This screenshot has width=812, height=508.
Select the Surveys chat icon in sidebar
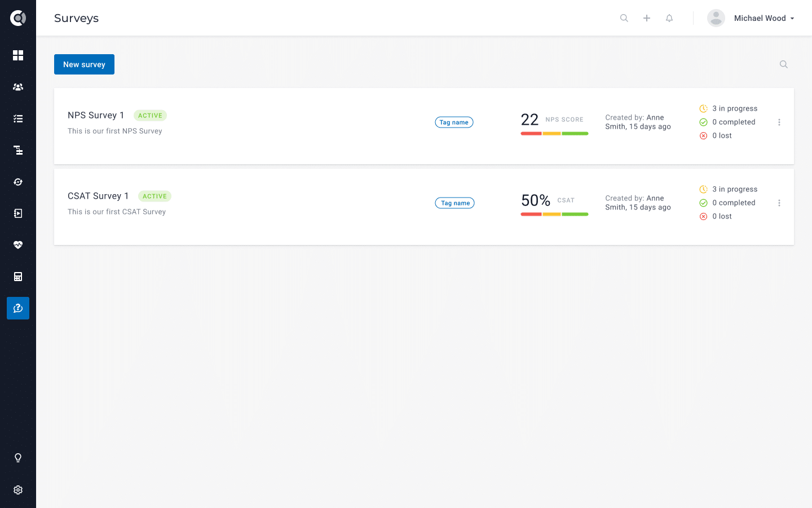point(18,308)
